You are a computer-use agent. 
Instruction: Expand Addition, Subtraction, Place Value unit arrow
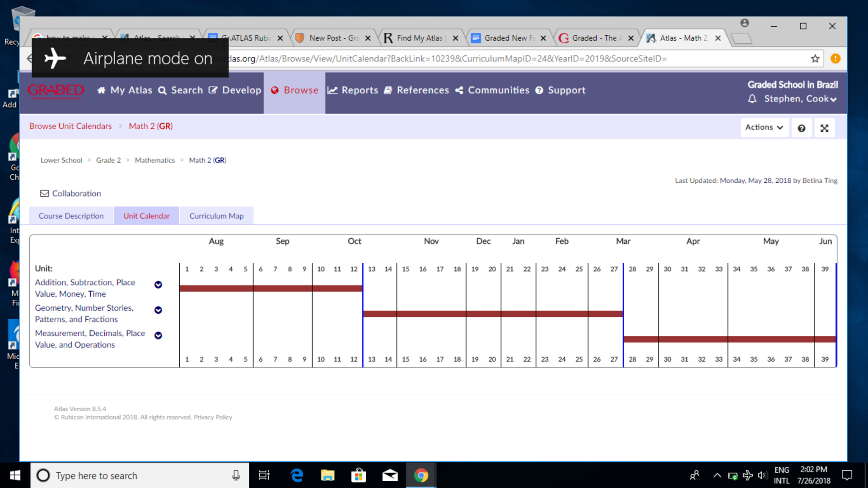(x=158, y=284)
